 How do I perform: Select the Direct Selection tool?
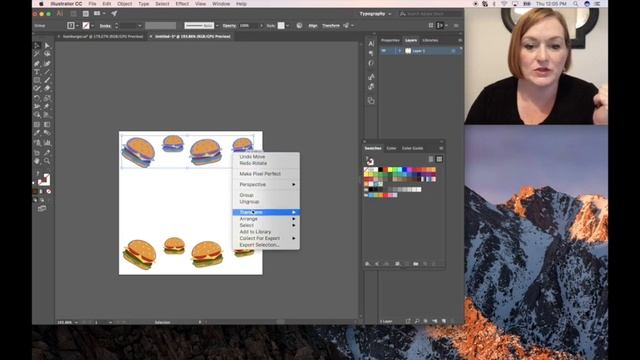click(x=47, y=45)
